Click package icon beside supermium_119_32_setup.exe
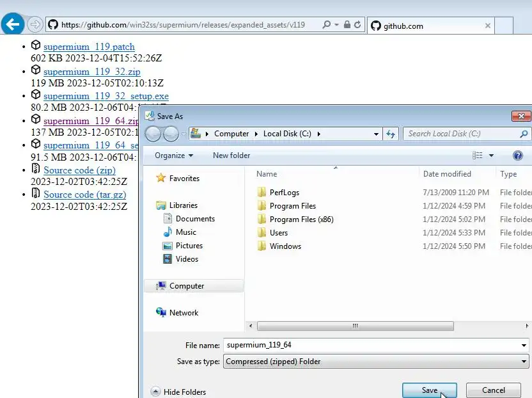The image size is (532, 398). (36, 94)
